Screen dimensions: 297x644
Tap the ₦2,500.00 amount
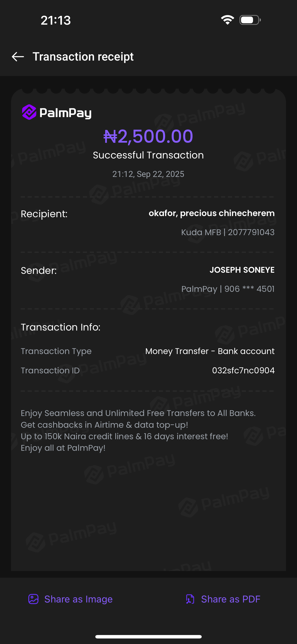coord(148,136)
